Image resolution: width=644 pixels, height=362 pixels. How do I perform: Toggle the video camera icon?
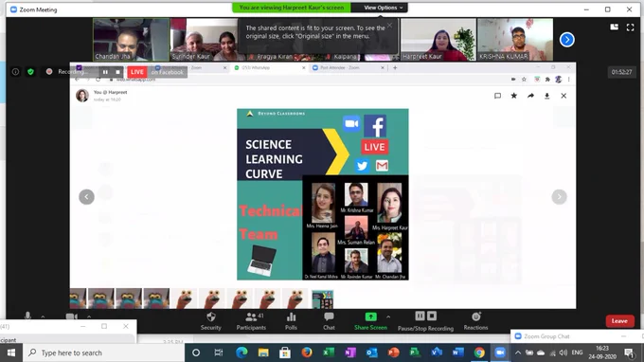click(x=71, y=317)
